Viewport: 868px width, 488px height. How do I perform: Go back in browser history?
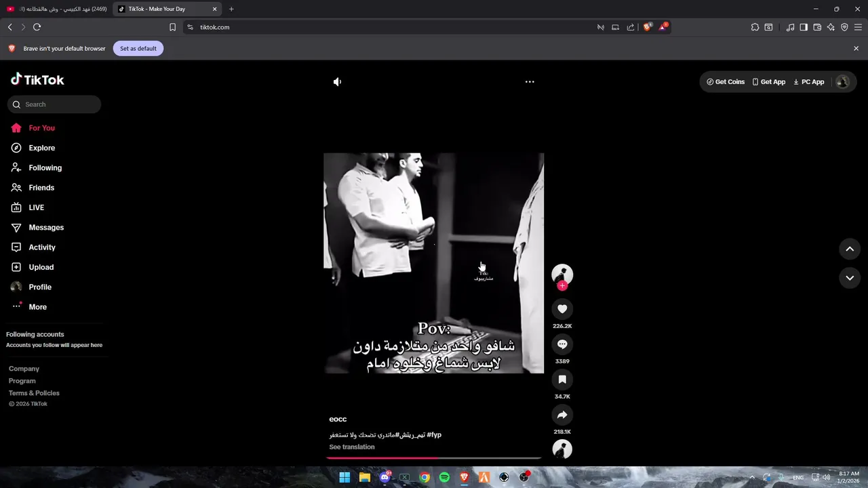pos(9,27)
